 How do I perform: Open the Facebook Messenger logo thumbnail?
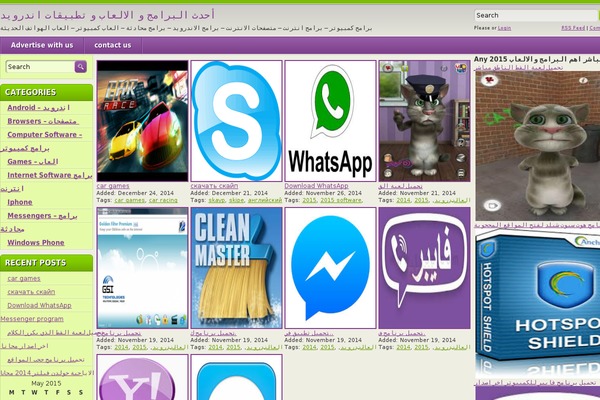[330, 268]
